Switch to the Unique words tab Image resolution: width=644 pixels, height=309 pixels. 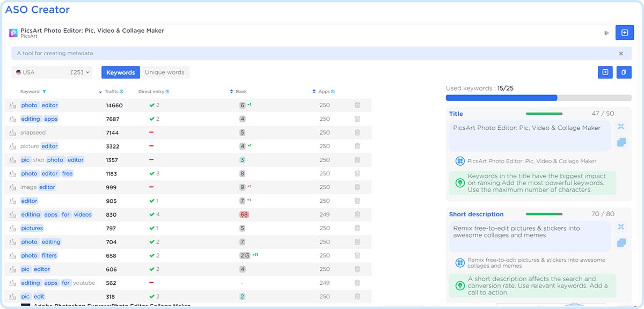point(164,72)
